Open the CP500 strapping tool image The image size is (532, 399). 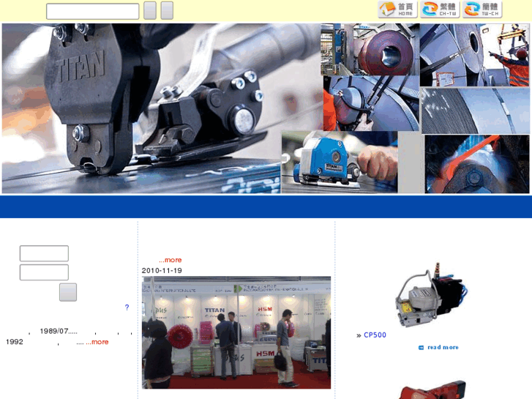(x=431, y=295)
